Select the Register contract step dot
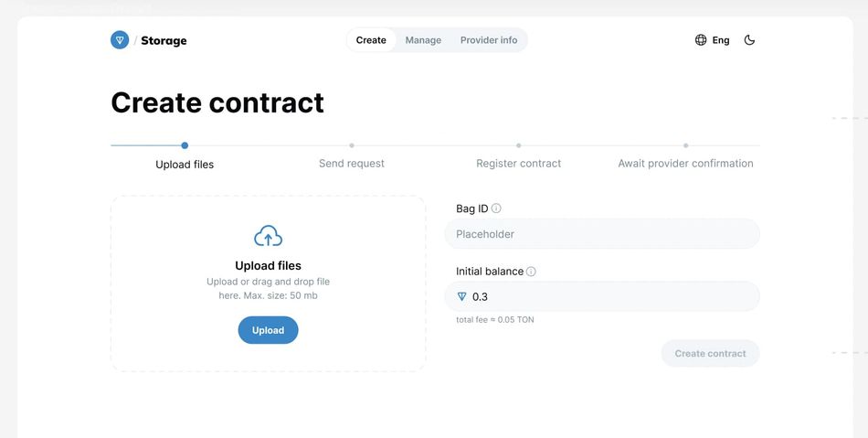868x438 pixels. [x=519, y=145]
